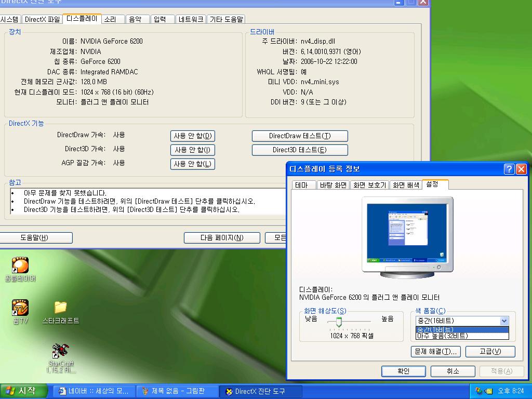Click the help question-mark button in 디스플레이 등록 정보

(x=509, y=169)
